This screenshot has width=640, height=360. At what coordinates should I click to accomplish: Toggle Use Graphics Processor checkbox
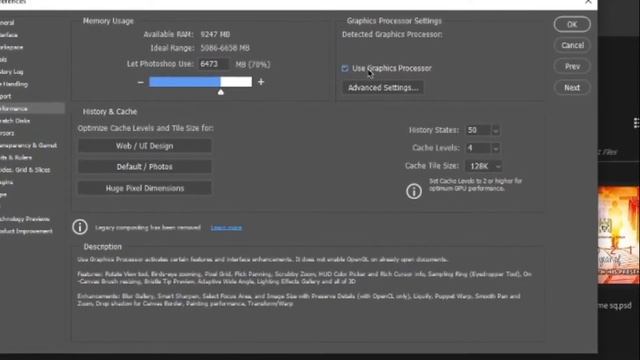coord(345,68)
